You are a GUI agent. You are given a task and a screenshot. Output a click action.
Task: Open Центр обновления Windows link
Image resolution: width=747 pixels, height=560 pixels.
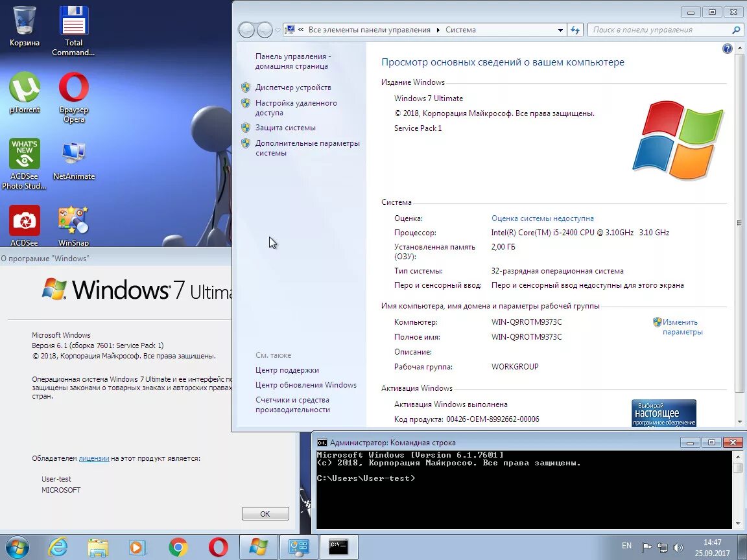click(x=306, y=385)
